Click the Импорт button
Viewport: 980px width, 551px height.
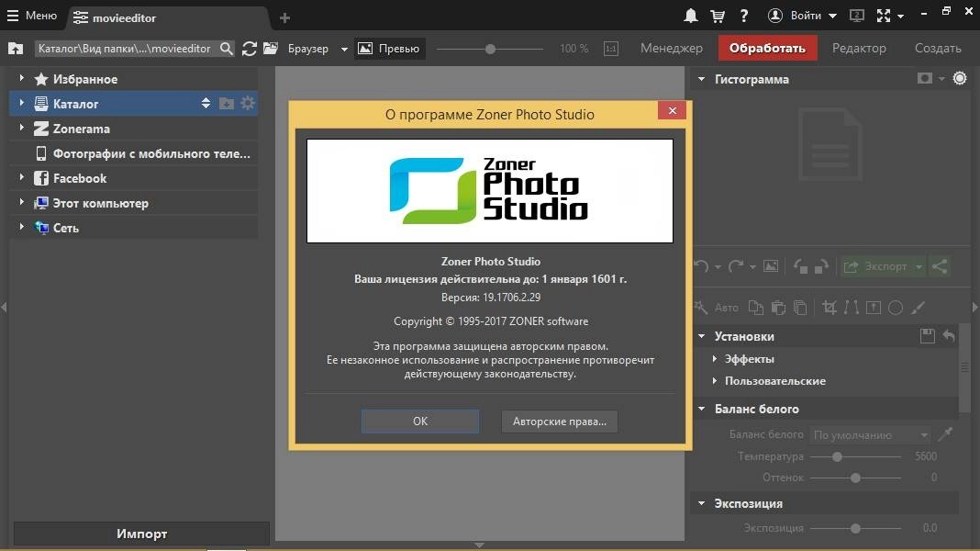pos(141,534)
